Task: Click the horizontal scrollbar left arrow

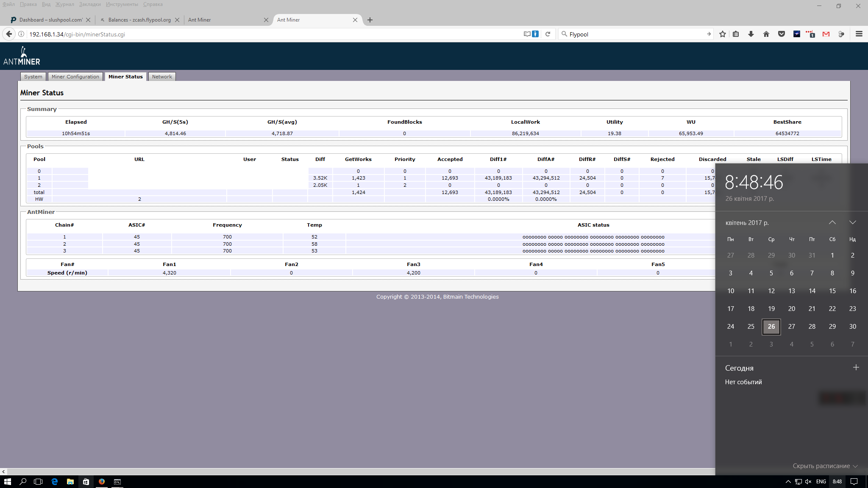Action: point(3,471)
